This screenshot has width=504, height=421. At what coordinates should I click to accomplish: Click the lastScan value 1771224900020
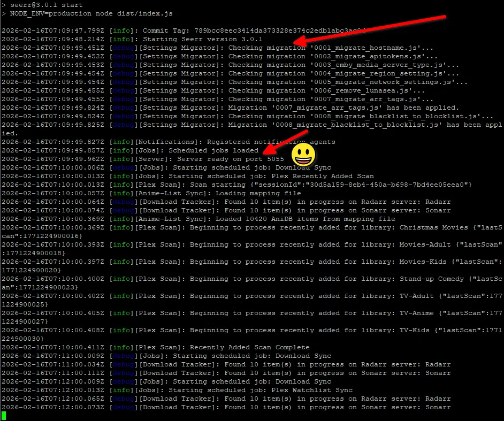[x=29, y=270]
